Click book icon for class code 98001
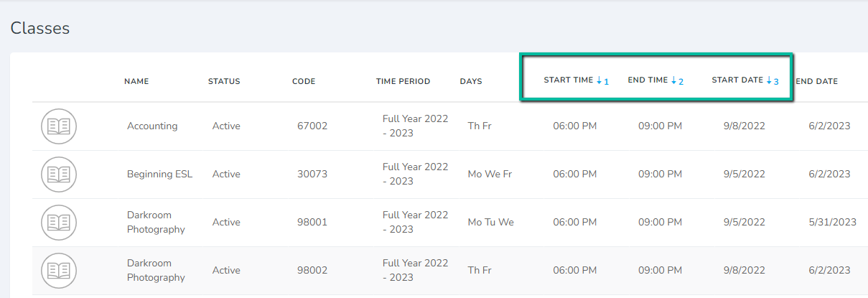 click(58, 223)
